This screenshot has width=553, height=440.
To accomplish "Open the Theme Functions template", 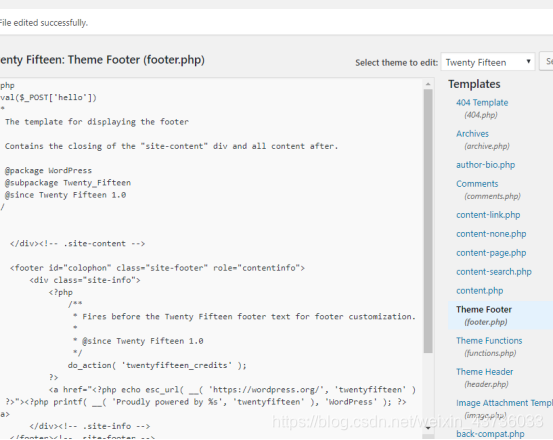I will tap(489, 341).
